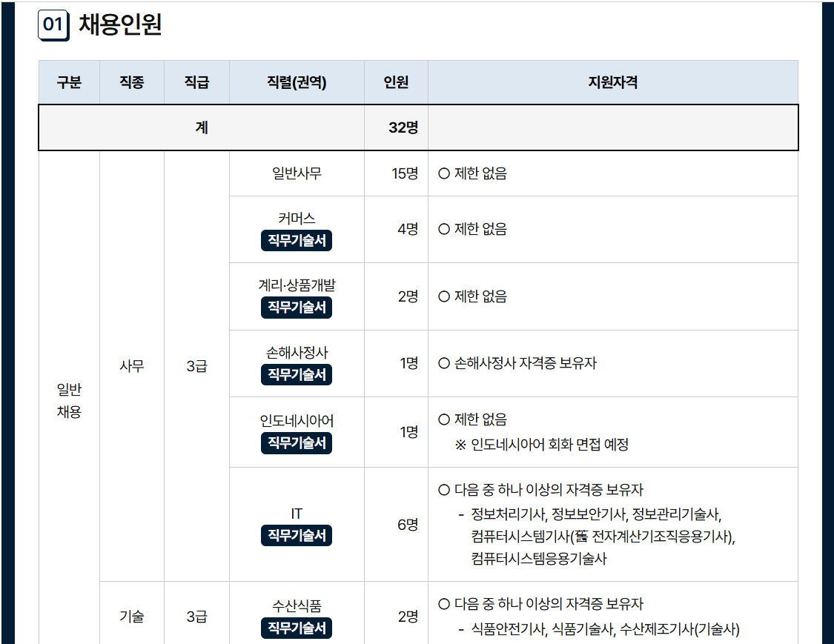Viewport: 834px width, 644px height.
Task: Select the 식품안전기사, 식품기술사 requirement line
Action: (x=605, y=630)
